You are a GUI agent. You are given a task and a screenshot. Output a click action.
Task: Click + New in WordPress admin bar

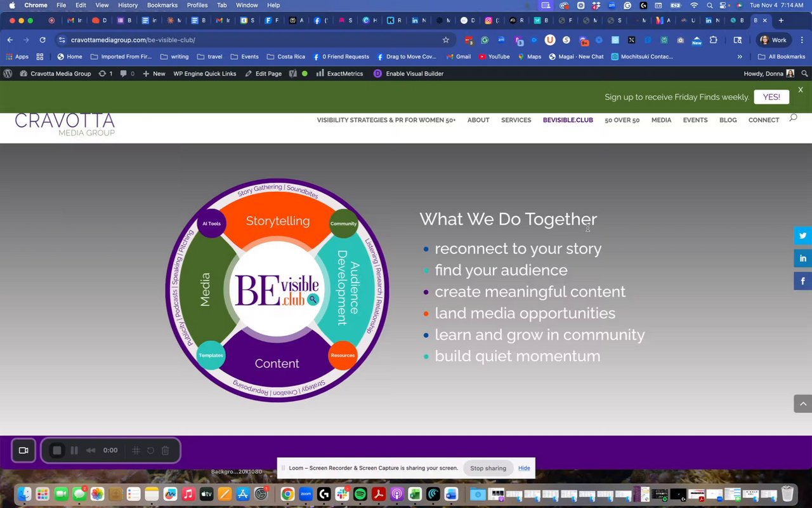coord(154,74)
